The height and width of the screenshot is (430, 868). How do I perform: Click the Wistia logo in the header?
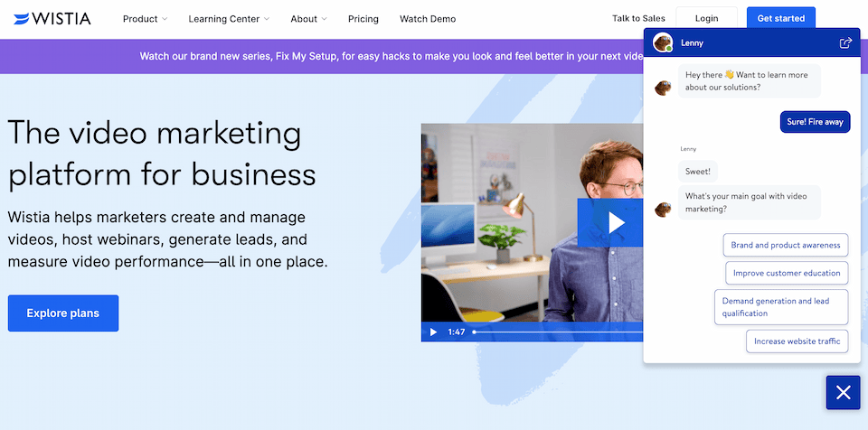coord(52,19)
